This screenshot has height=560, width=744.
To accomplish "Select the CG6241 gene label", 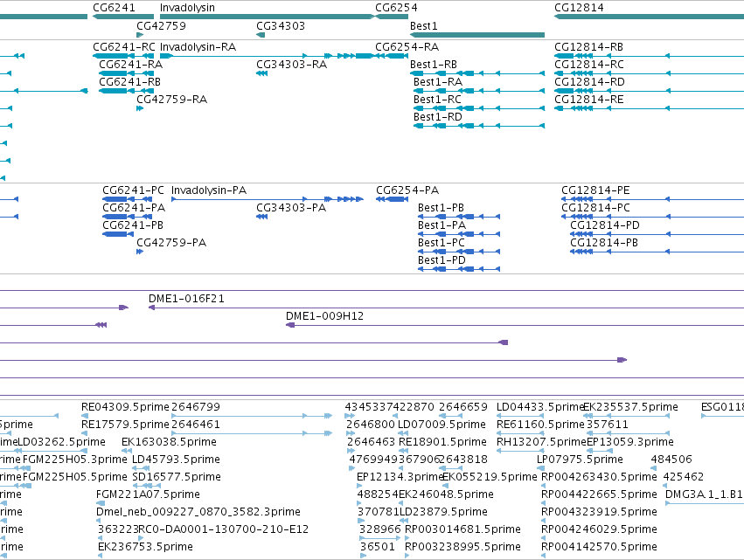I will [x=114, y=8].
